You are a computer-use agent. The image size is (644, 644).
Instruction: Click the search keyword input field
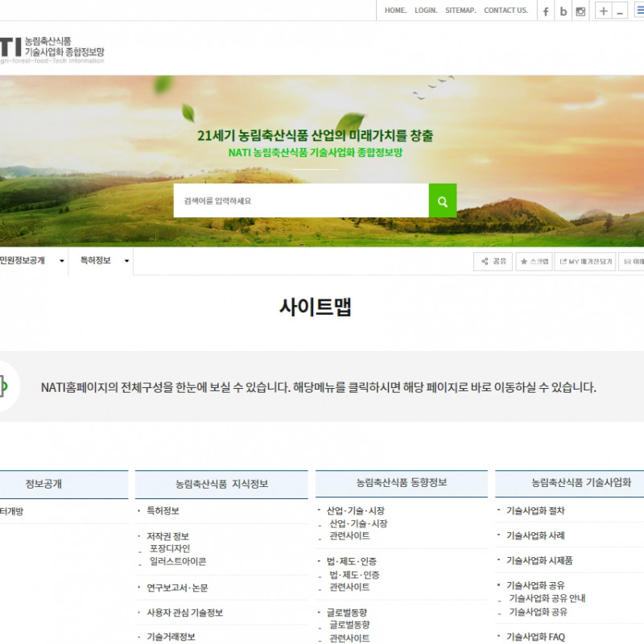point(301,200)
